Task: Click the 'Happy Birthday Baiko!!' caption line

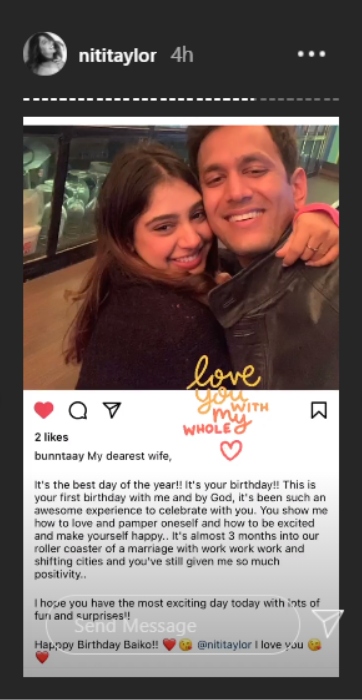Action: tap(96, 645)
